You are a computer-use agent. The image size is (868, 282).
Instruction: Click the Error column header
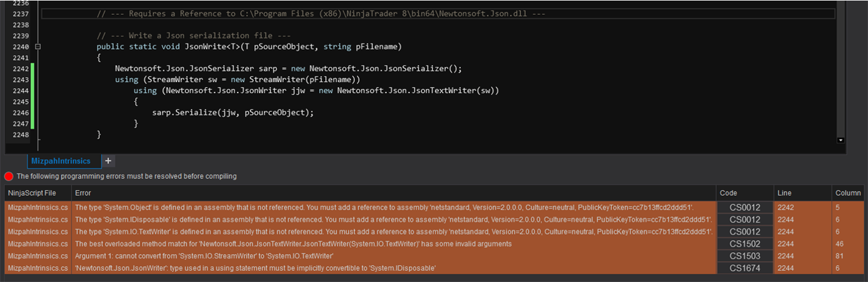(x=393, y=193)
